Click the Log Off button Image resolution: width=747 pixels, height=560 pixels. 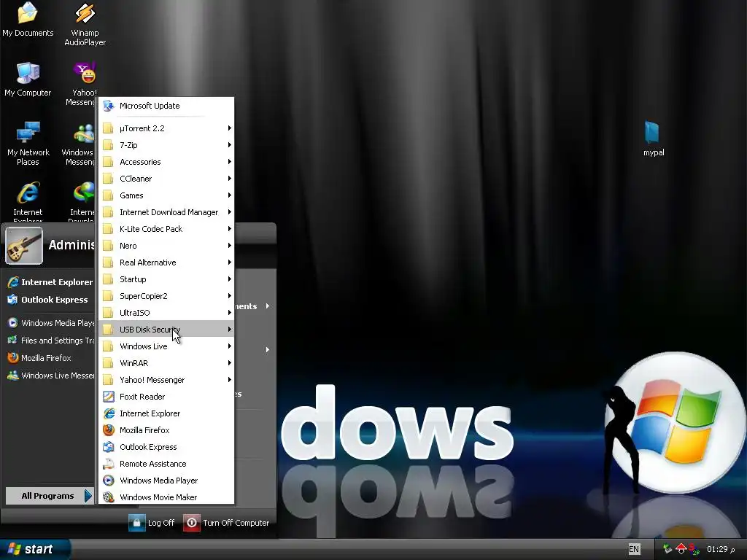tap(152, 523)
